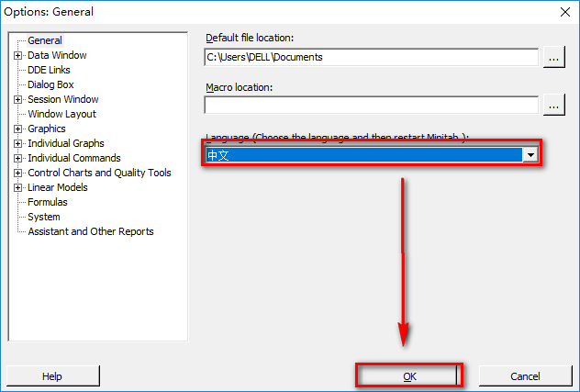Open the Language dropdown arrow
Viewport: 580px width, 392px height.
pyautogui.click(x=530, y=155)
